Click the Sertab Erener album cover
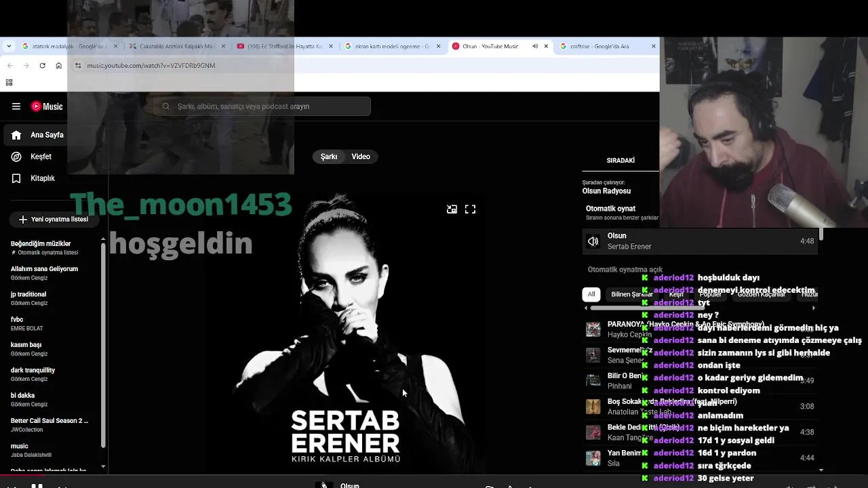Screen dimensions: 868x488 click(x=346, y=332)
